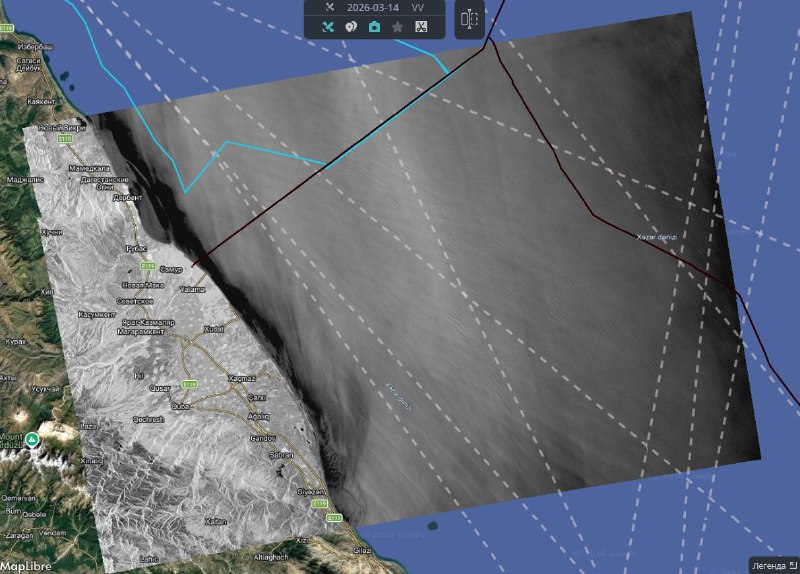Toggle the teal satellite layer icon

pyautogui.click(x=327, y=27)
